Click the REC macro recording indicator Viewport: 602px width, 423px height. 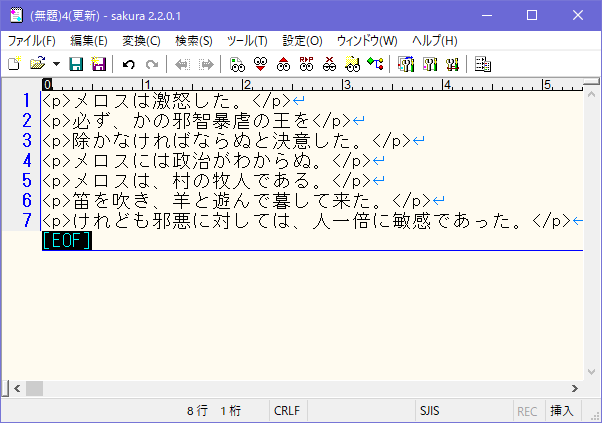[x=527, y=411]
